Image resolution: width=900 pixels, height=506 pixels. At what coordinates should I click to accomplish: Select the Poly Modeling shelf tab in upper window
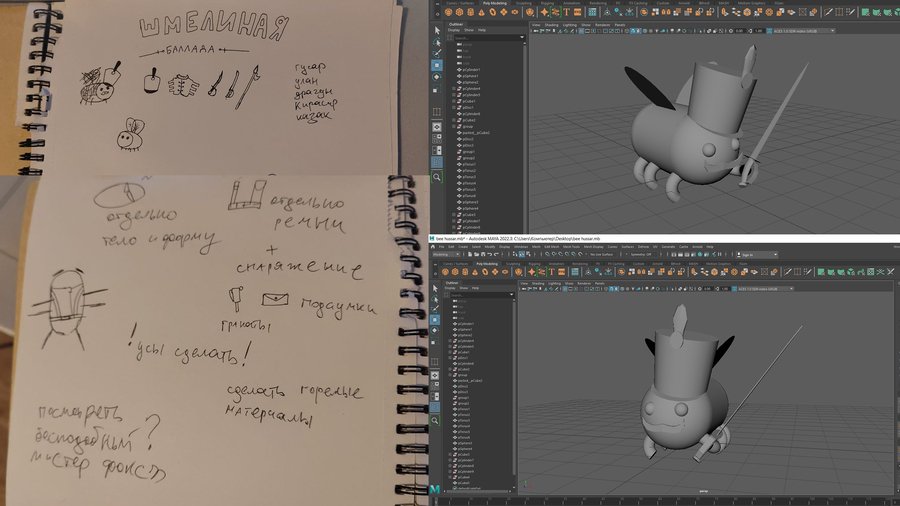coord(494,3)
